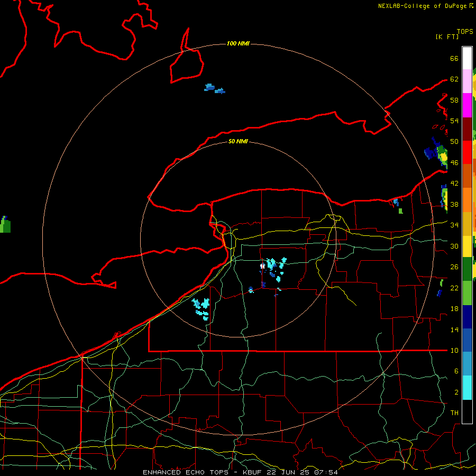
Task: Click the bright red legend swatch near 50
Action: [467, 152]
